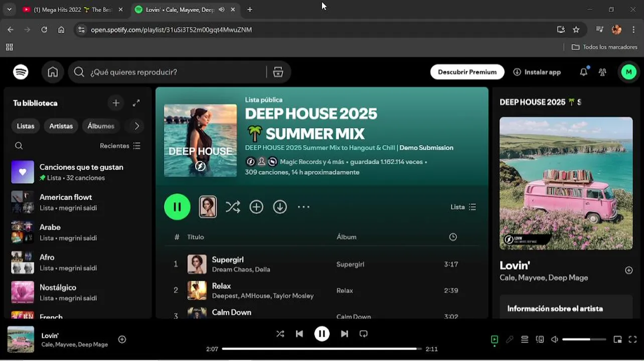The width and height of the screenshot is (644, 361).
Task: Select the Listas filter chip
Action: tap(26, 126)
